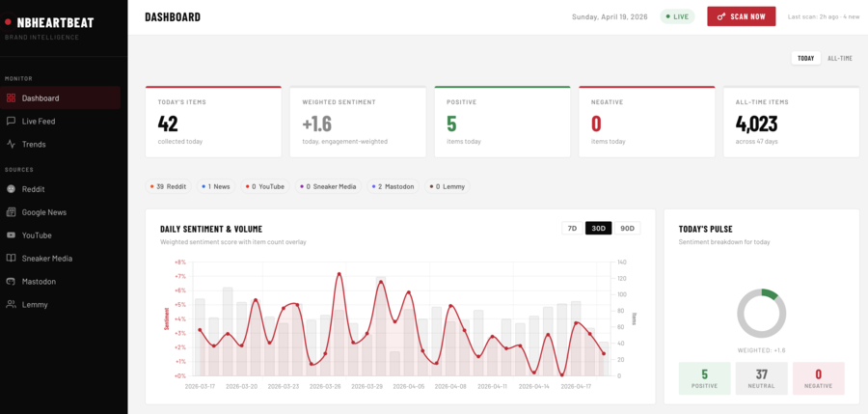This screenshot has height=414, width=868.
Task: Set chart range to 30D
Action: point(598,229)
